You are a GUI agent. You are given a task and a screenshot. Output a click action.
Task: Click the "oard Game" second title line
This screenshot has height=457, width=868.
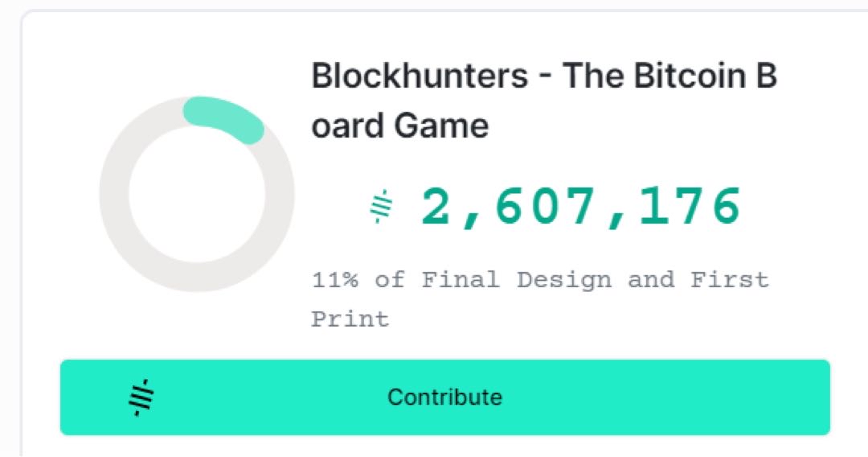click(399, 126)
